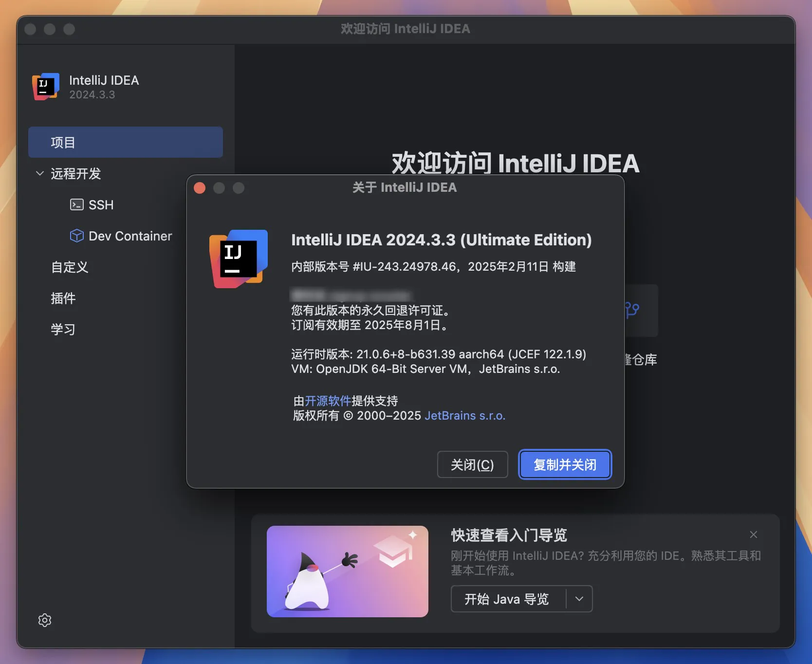Click the IntelliJ IDEA logo in the sidebar
Image resolution: width=812 pixels, height=664 pixels.
[x=46, y=87]
